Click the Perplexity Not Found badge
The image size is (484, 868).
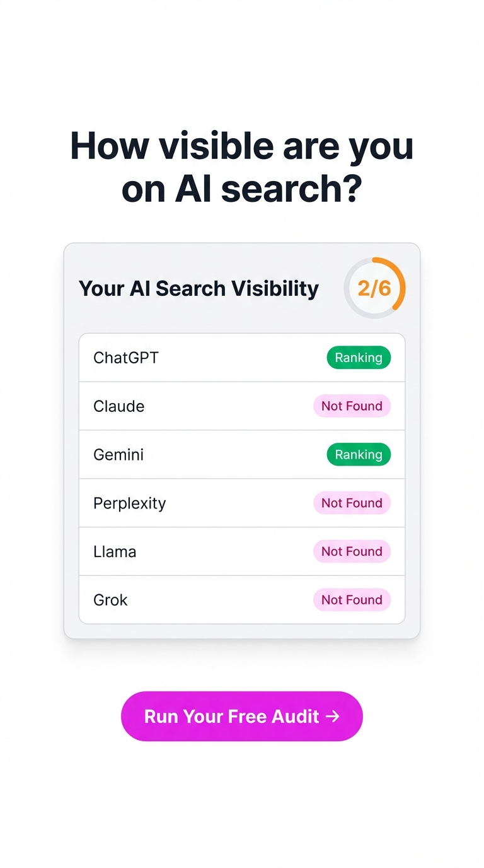point(352,503)
